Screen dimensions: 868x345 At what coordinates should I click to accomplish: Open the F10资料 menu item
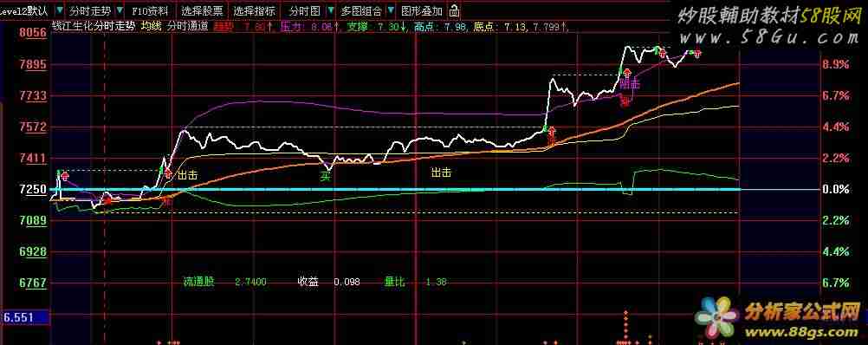(x=151, y=10)
